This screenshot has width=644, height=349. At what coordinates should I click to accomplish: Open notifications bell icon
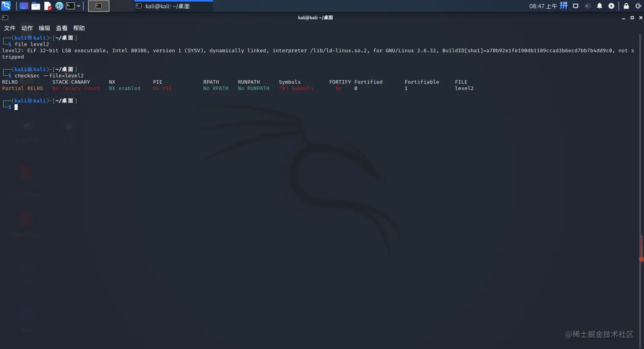click(x=599, y=6)
